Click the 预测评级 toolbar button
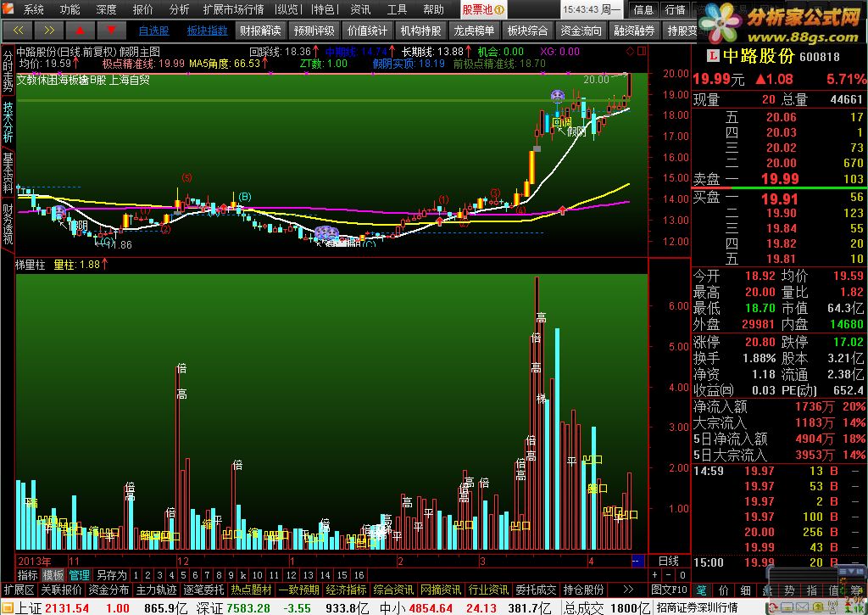The width and height of the screenshot is (868, 615). 314,31
